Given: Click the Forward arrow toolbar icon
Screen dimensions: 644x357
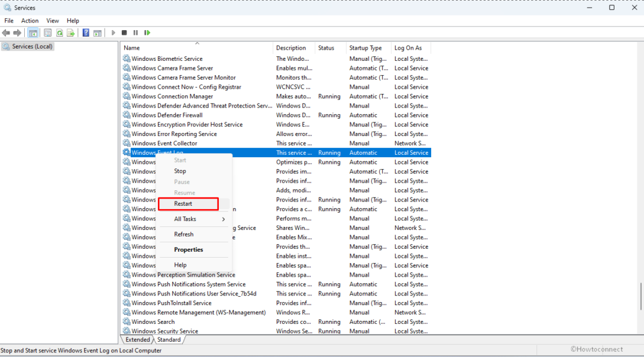Looking at the screenshot, I should point(17,33).
